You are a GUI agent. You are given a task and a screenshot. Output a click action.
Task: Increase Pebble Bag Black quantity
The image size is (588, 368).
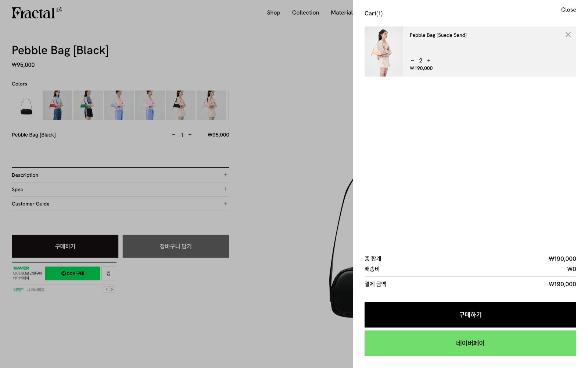190,135
